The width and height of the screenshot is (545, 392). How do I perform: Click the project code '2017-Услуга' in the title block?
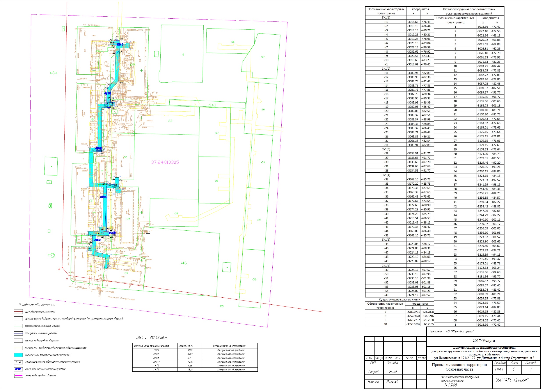click(483, 341)
